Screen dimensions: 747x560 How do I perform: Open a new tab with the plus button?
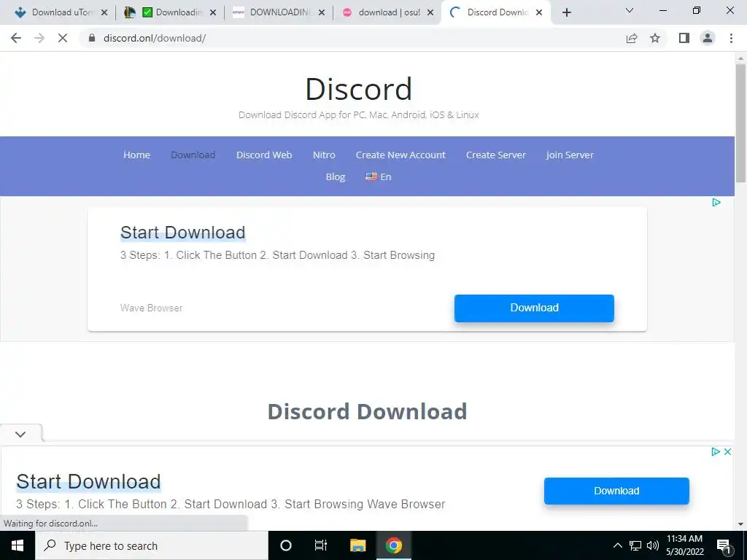pyautogui.click(x=566, y=12)
